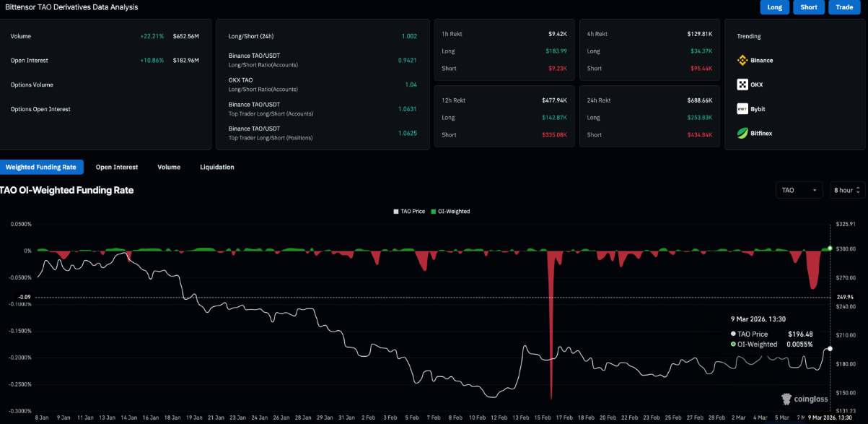This screenshot has width=868, height=424.
Task: Click the Binance logo icon in Trending
Action: [742, 60]
